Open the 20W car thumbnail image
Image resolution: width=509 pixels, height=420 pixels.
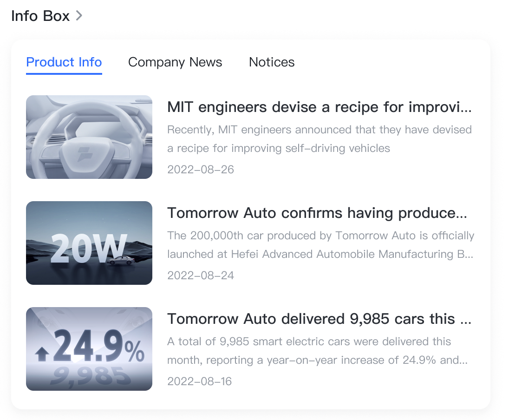click(89, 243)
